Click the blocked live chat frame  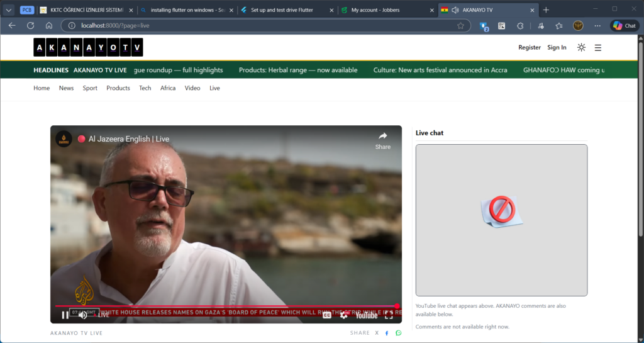(501, 220)
